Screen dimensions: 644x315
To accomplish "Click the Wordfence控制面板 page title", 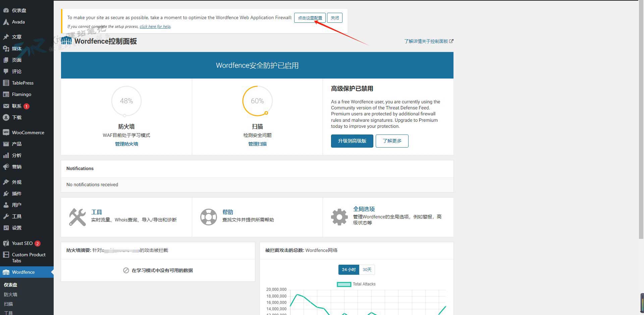I will point(106,41).
